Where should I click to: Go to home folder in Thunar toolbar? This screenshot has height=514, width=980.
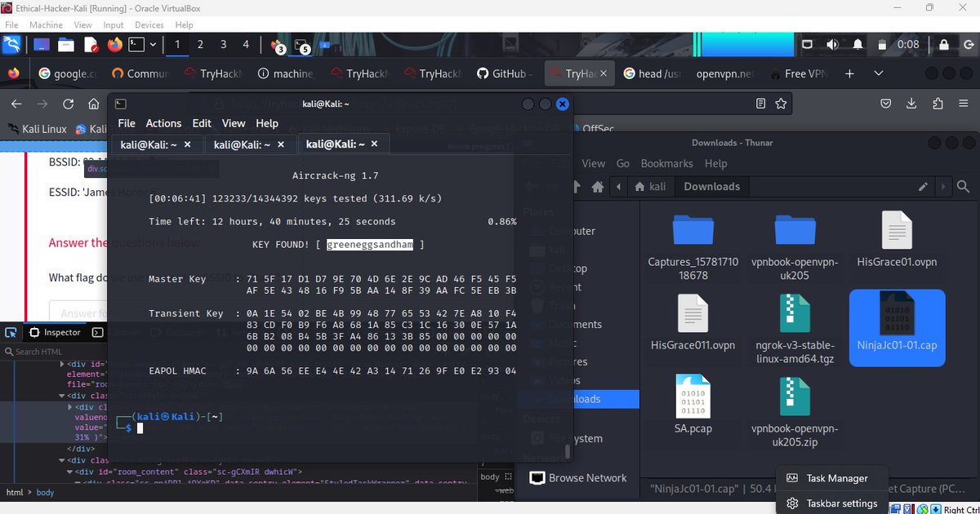pos(599,186)
